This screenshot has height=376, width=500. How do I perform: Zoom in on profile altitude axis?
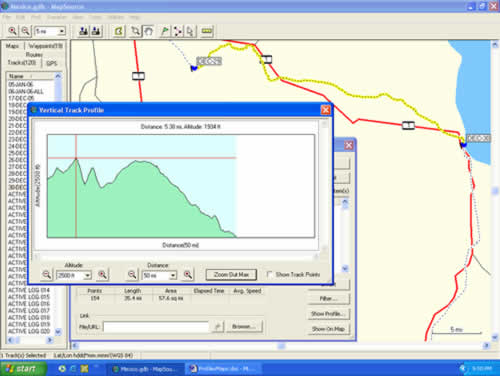(x=102, y=275)
